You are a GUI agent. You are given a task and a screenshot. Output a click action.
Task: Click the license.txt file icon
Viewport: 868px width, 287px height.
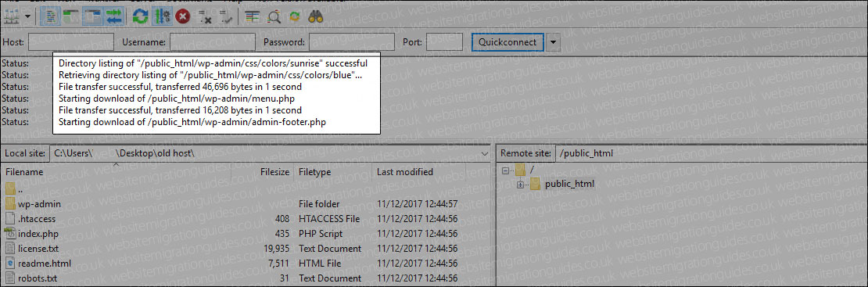(11, 248)
